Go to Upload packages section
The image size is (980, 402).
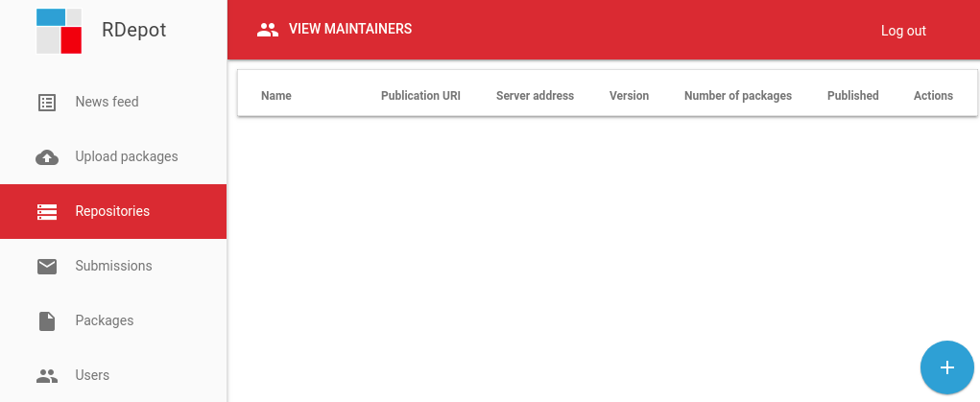point(113,156)
